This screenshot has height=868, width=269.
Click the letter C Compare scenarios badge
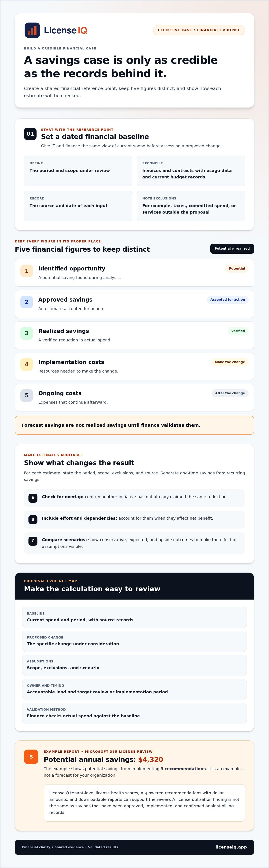(33, 541)
